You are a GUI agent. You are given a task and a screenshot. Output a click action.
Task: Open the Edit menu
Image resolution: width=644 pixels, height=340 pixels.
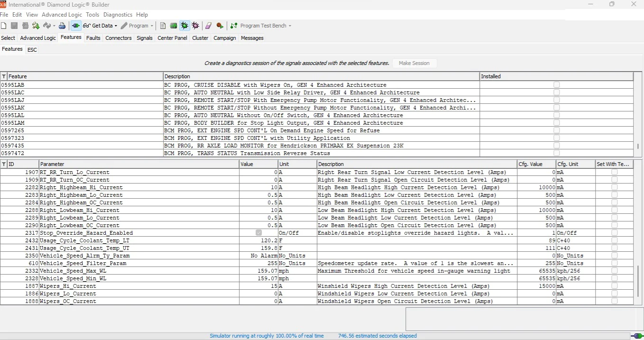pos(17,15)
